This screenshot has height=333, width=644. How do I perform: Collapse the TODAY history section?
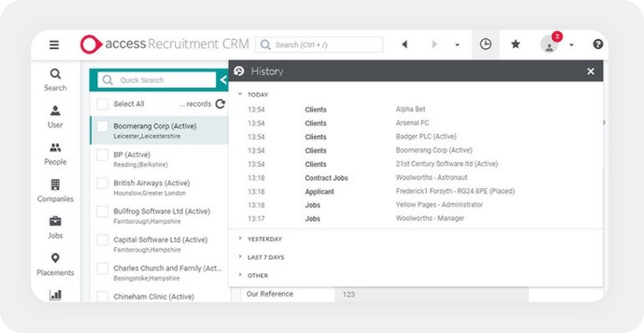240,94
